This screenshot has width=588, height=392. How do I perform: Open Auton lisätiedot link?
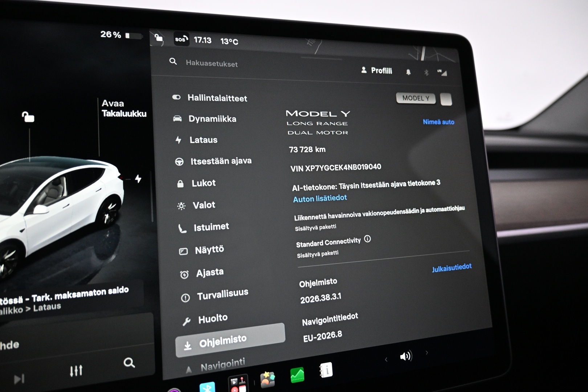click(x=320, y=198)
